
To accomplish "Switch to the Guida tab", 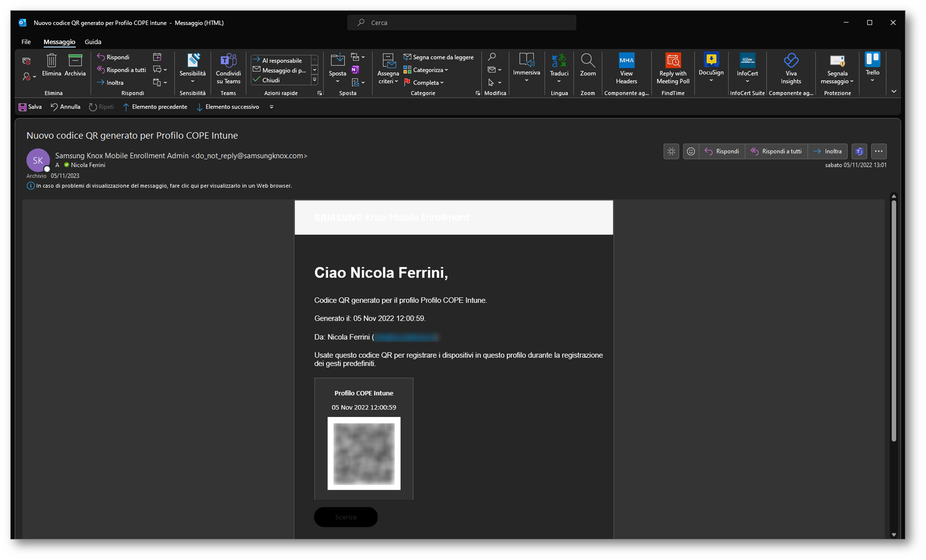I will 93,42.
